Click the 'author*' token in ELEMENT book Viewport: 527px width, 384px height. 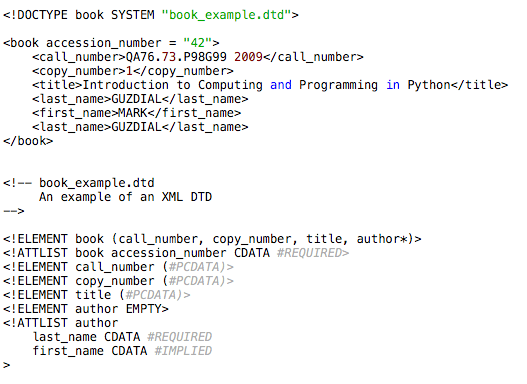click(382, 239)
